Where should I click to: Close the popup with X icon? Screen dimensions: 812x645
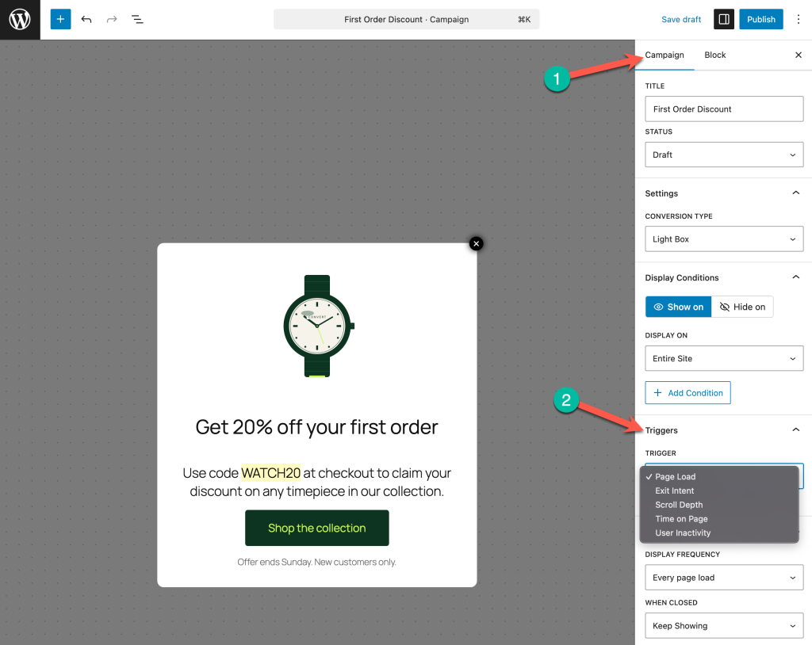point(476,244)
